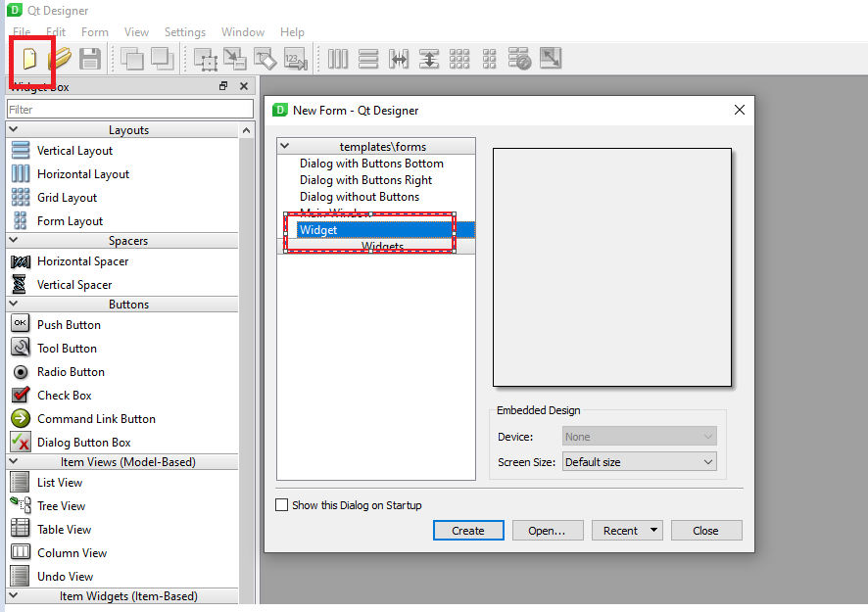Viewport: 868px width, 612px height.
Task: Click the Break Layout toolbar icon
Action: (x=520, y=59)
